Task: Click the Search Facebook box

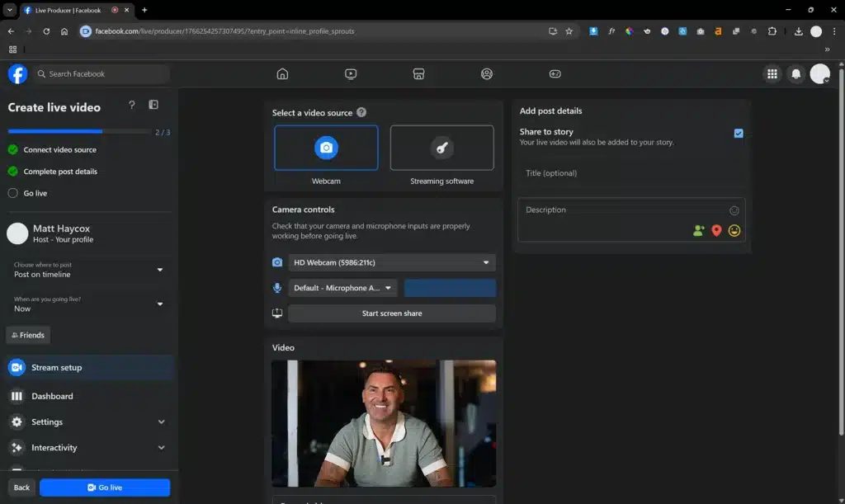Action: coord(101,73)
